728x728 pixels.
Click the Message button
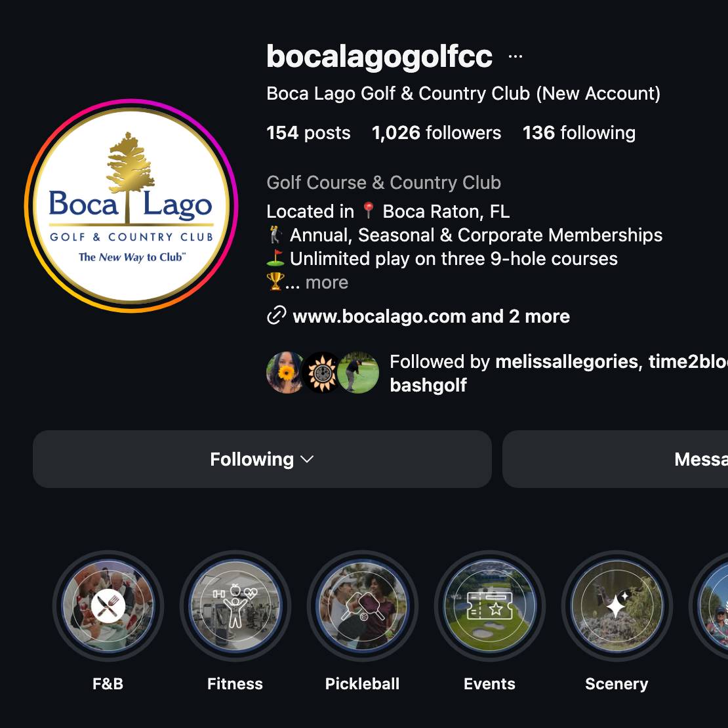tap(615, 459)
